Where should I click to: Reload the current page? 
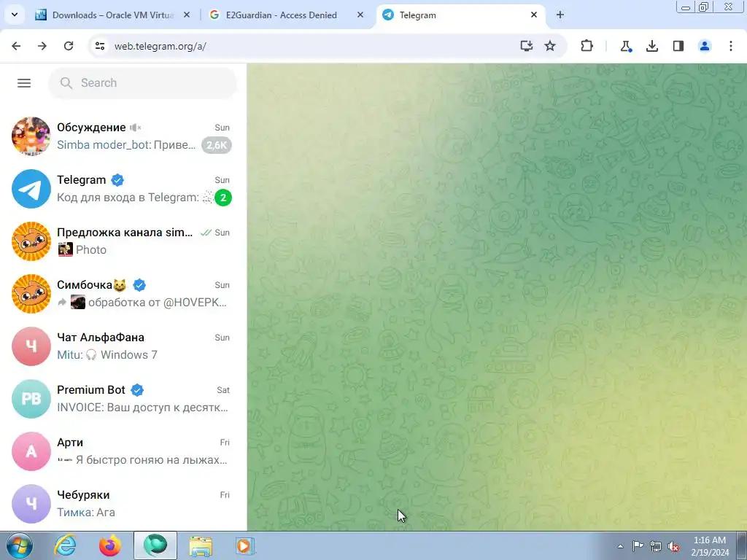[69, 46]
